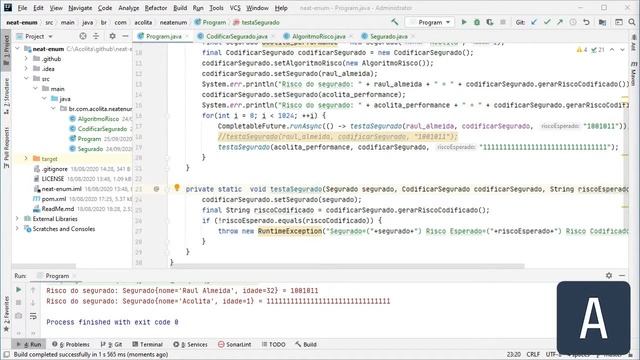Toggle soft-wrap in Run console
Image resolution: width=640 pixels, height=360 pixels.
[x=33, y=316]
